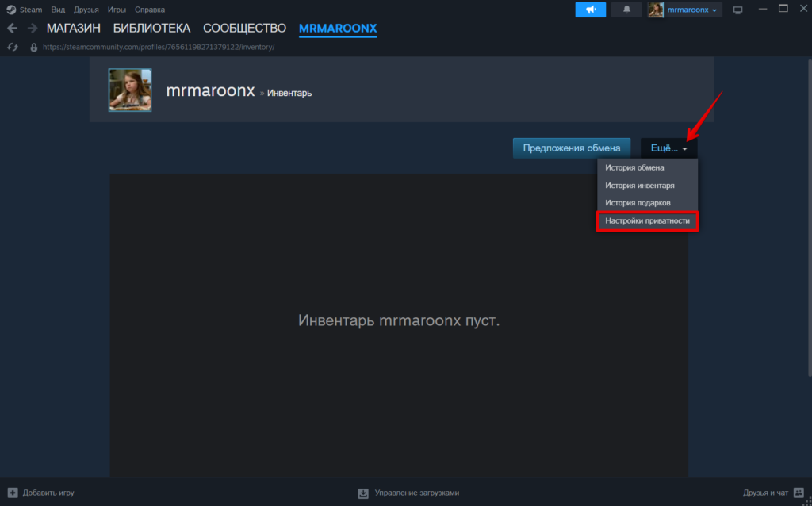Open the МАГАЗИН tab

[x=74, y=28]
